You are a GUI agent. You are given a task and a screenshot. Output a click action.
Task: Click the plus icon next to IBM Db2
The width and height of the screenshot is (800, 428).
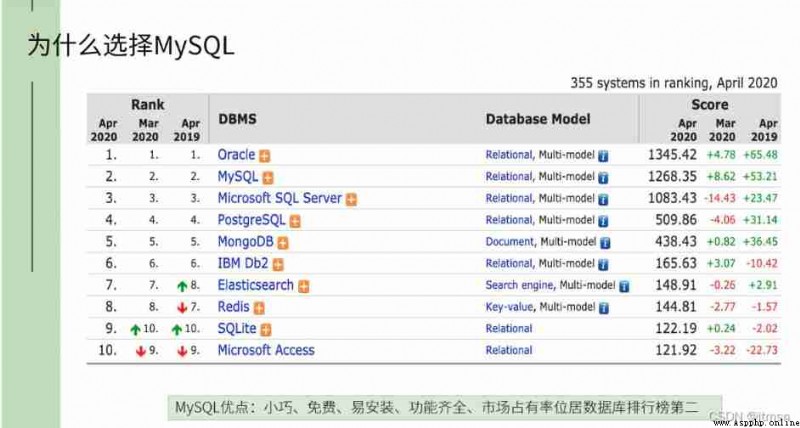(x=278, y=264)
